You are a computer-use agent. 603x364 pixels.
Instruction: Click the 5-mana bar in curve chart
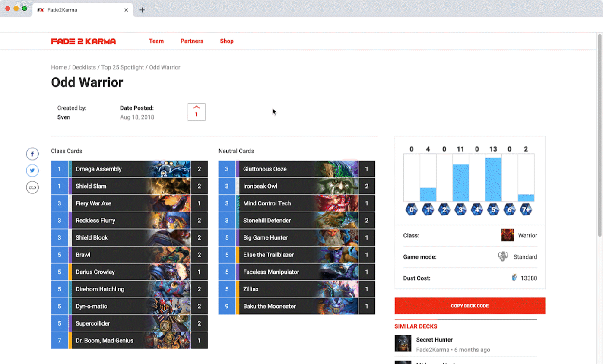pyautogui.click(x=493, y=179)
